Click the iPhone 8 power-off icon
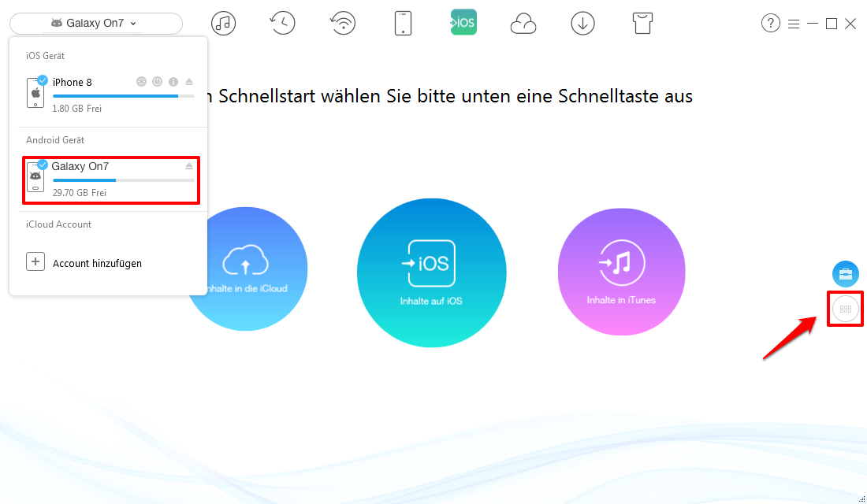This screenshot has height=504, width=867. click(158, 82)
